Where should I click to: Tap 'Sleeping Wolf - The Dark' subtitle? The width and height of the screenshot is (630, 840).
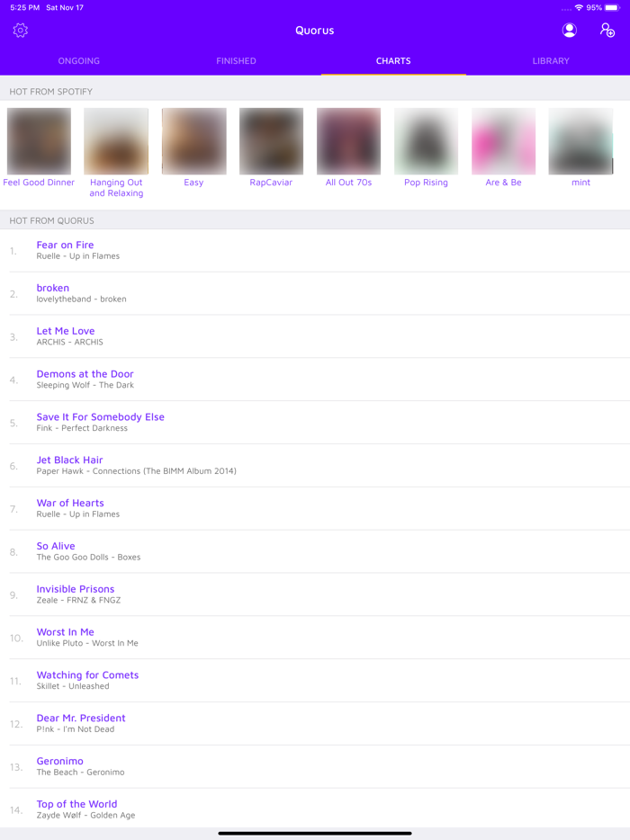click(85, 385)
